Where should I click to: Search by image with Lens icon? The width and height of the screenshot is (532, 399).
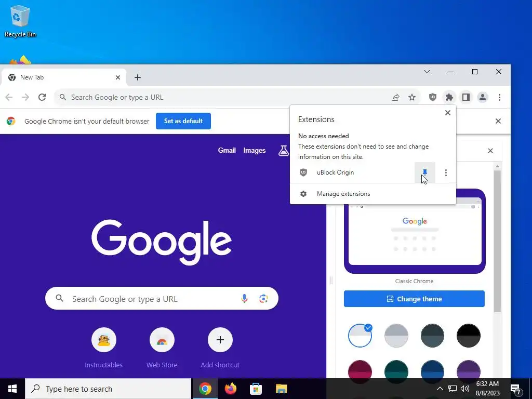263,299
